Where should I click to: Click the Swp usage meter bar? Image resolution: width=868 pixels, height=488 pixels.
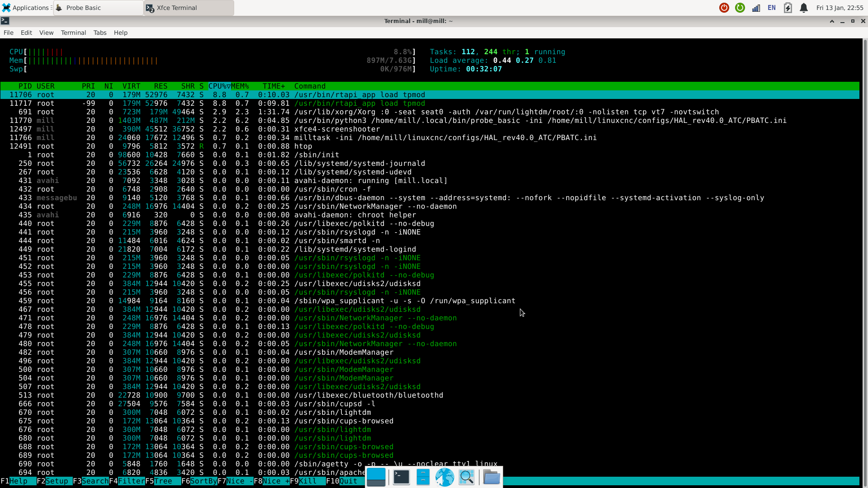coord(212,69)
